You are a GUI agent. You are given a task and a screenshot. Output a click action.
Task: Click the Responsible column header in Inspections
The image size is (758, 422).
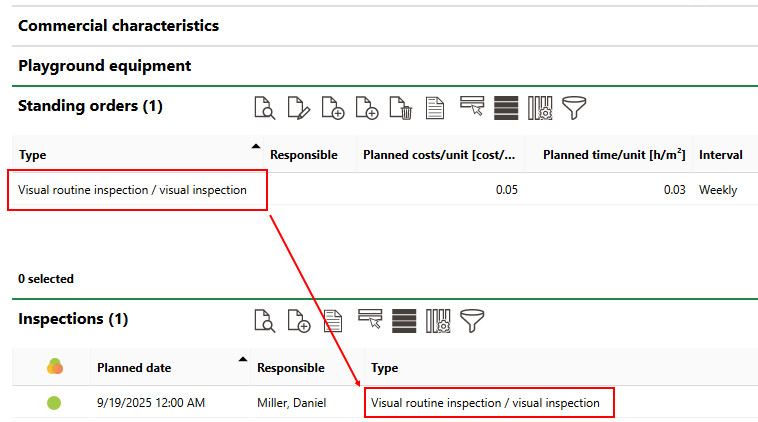pos(290,368)
